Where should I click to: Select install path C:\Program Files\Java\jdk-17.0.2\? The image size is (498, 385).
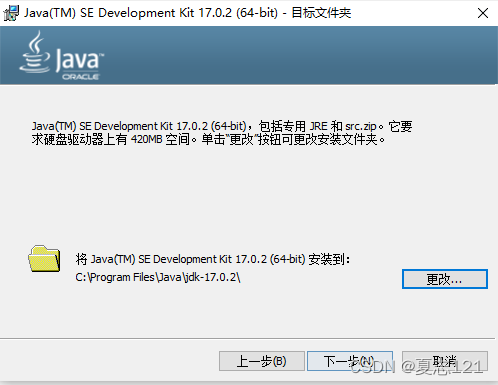[x=158, y=277]
